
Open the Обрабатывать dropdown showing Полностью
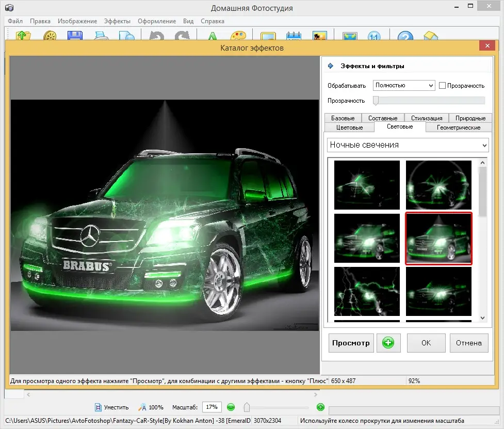click(404, 86)
